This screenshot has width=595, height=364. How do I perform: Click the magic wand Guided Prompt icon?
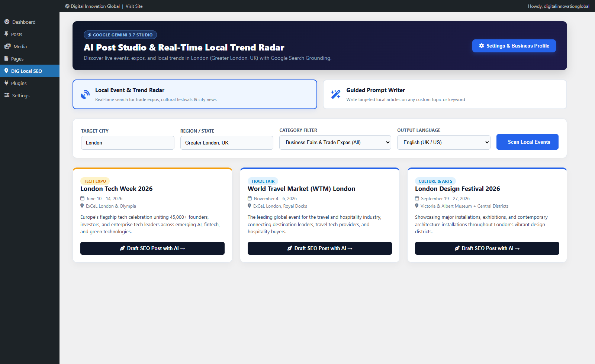click(x=336, y=94)
